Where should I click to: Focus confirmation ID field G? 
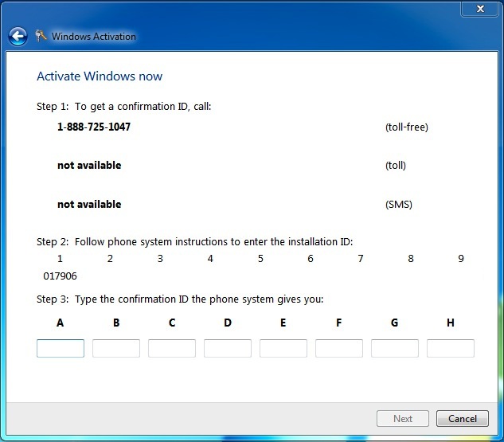pyautogui.click(x=395, y=348)
